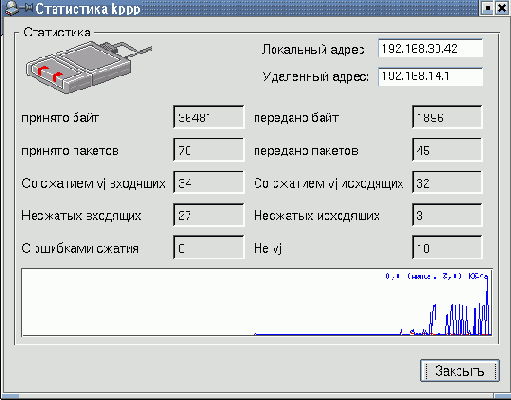Click the Локальный адрес field

click(430, 48)
